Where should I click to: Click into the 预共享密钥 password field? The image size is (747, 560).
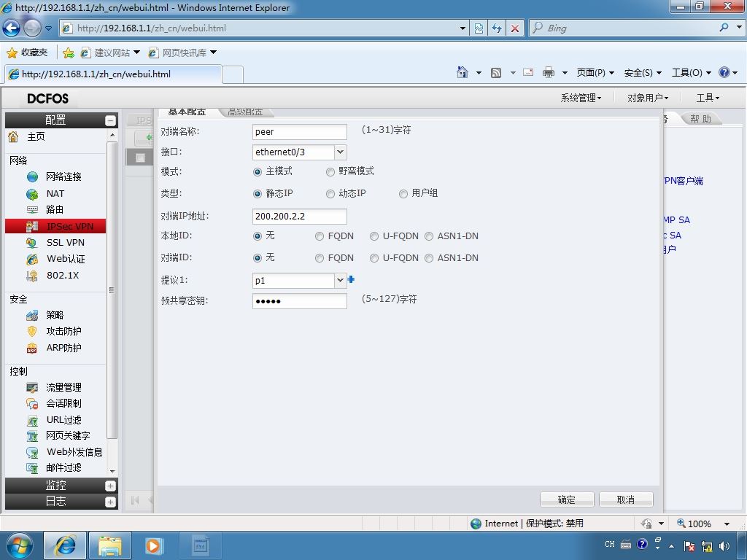coord(299,301)
